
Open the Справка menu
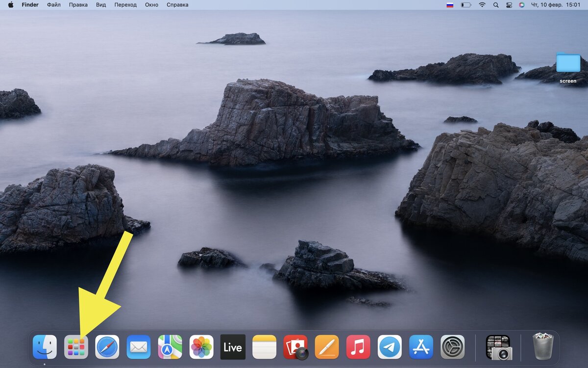(177, 5)
